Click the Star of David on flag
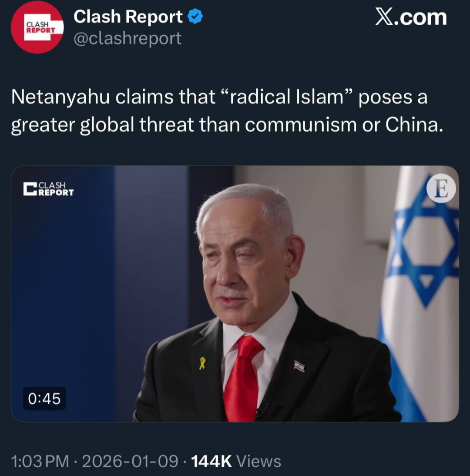 [425, 241]
